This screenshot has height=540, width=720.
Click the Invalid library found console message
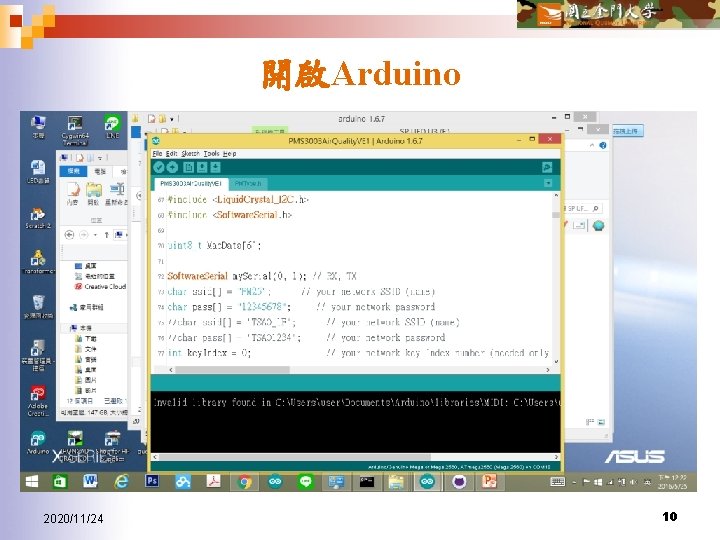(x=356, y=402)
